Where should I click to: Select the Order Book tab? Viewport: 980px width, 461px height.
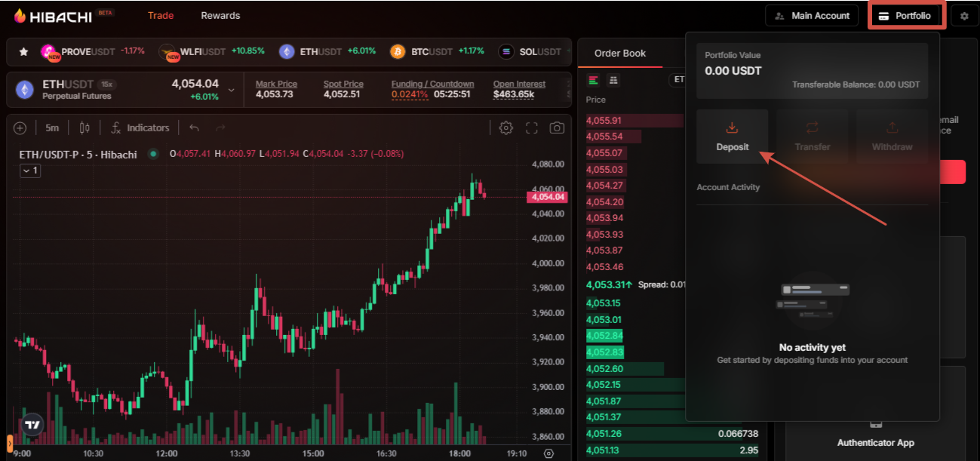[x=620, y=53]
